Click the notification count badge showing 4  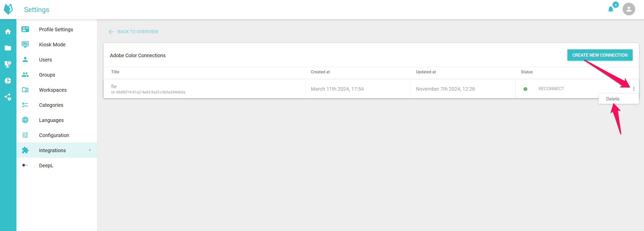click(616, 5)
